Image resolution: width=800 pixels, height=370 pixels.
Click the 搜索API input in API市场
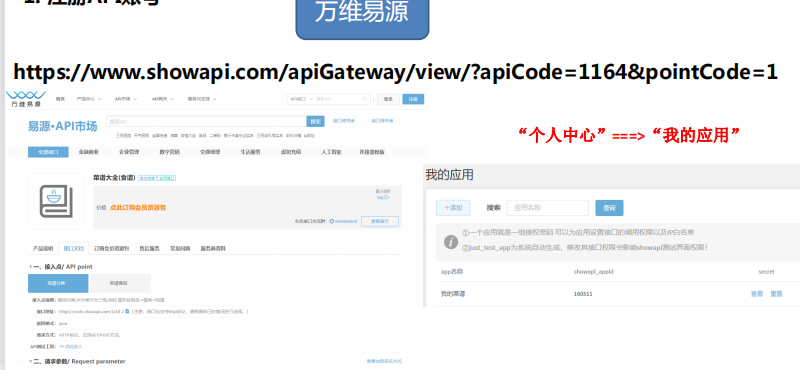pyautogui.click(x=206, y=121)
